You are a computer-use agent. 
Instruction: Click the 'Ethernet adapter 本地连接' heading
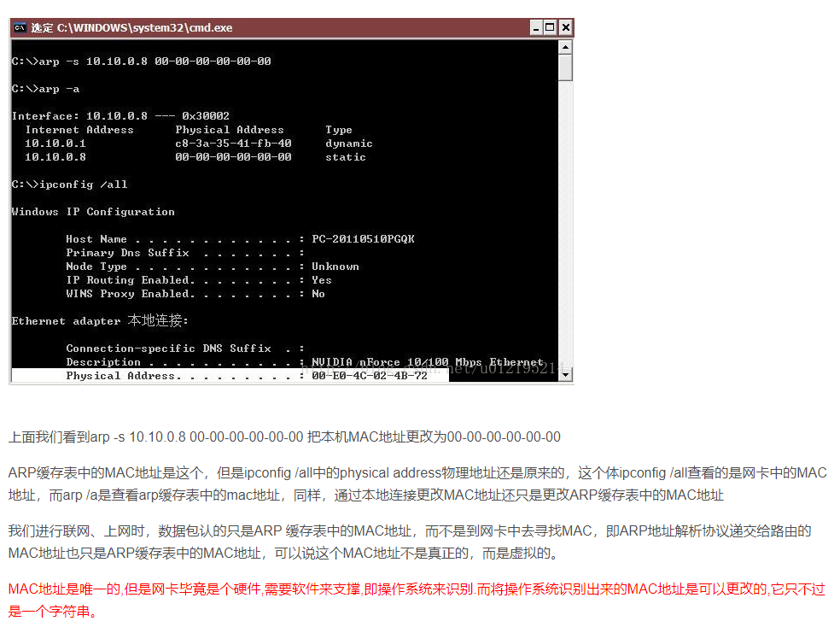coord(100,320)
